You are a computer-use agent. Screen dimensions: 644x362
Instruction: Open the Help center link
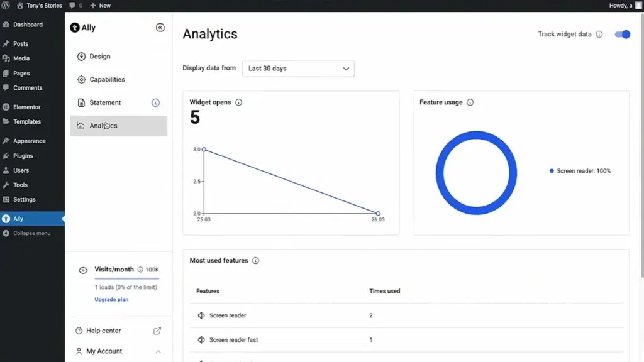pyautogui.click(x=103, y=331)
